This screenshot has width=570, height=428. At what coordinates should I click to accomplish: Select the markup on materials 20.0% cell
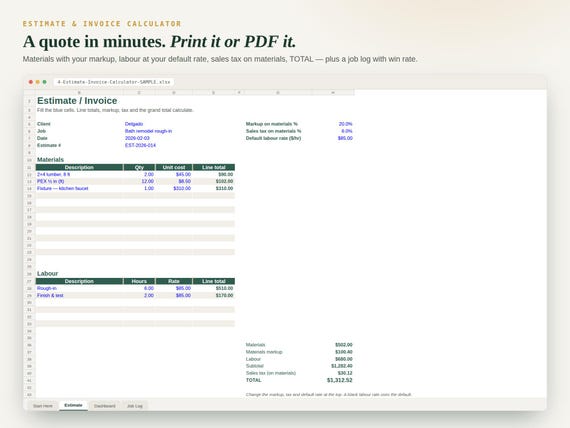[x=345, y=124]
